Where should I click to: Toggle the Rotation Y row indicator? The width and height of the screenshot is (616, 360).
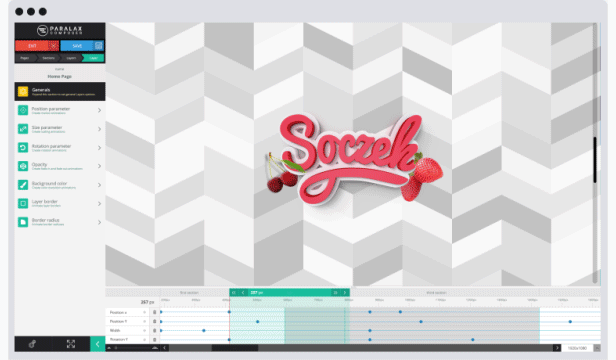coord(145,340)
